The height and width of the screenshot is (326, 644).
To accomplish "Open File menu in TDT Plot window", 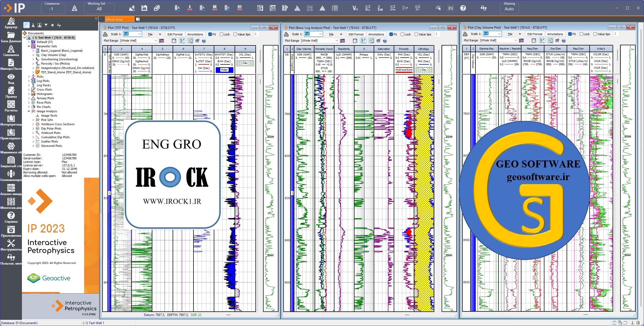I will pos(150,34).
